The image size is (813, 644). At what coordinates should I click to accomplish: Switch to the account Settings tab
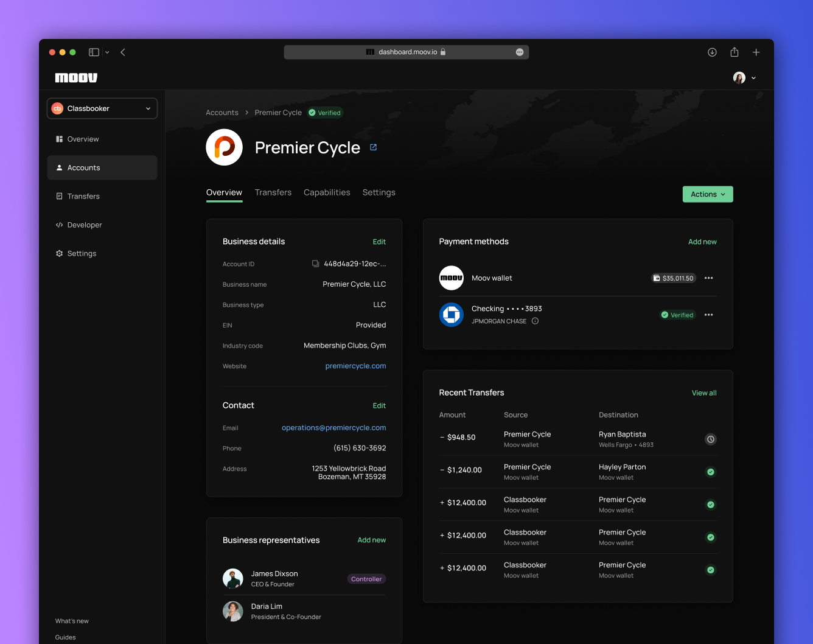pos(379,192)
